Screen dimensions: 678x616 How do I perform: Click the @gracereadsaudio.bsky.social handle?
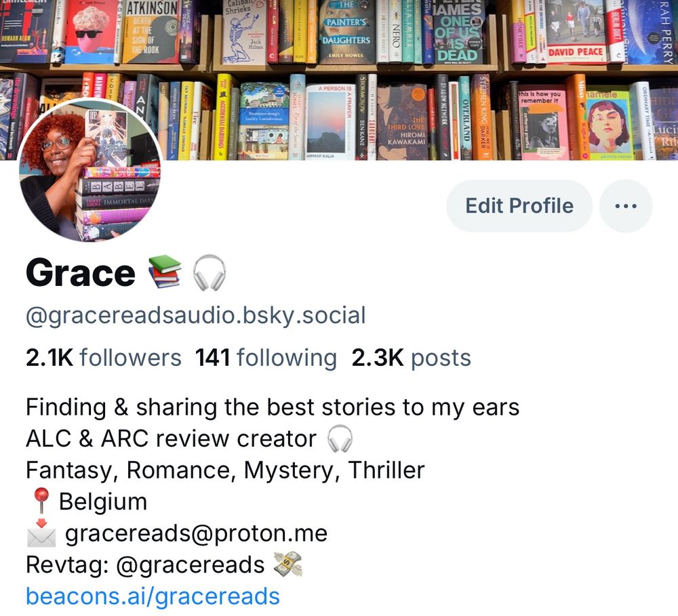tap(196, 315)
